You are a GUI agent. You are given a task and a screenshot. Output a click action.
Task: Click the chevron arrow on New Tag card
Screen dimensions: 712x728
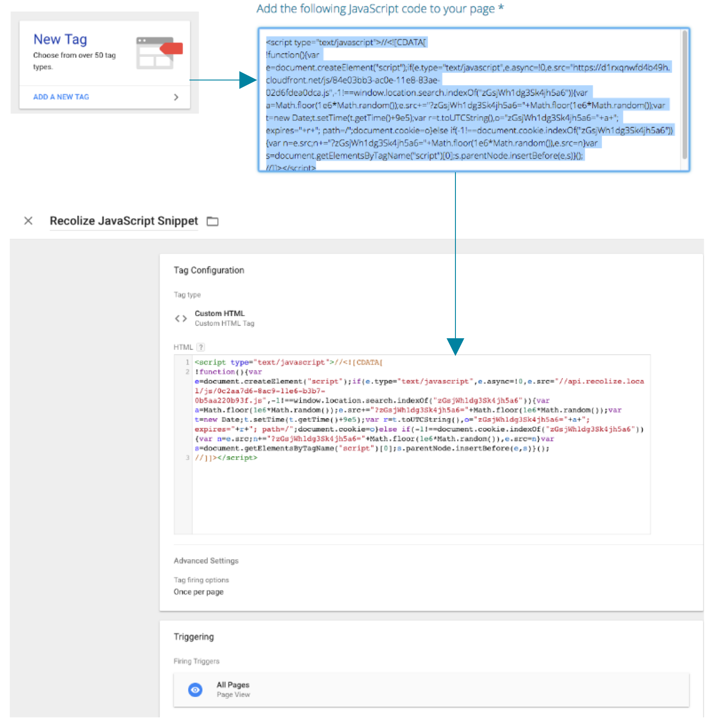[176, 97]
